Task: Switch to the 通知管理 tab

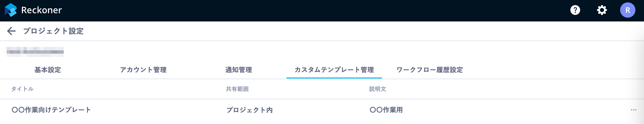Action: pyautogui.click(x=238, y=70)
